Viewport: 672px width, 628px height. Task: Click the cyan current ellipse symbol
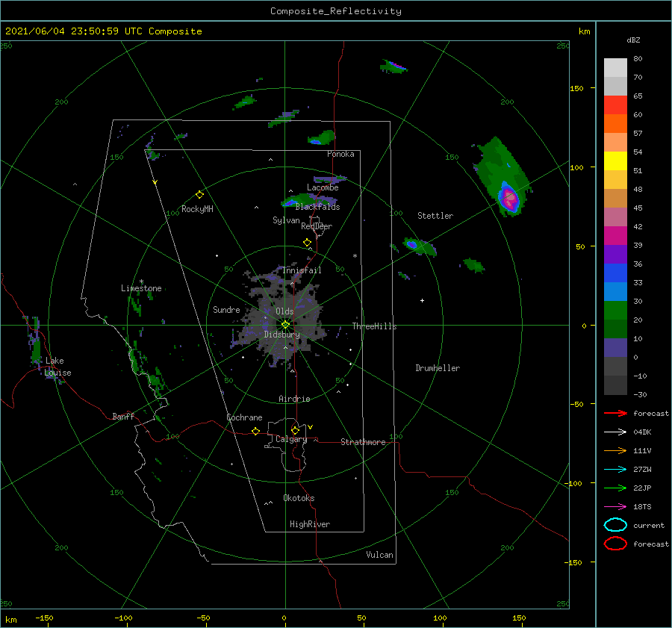tap(615, 525)
